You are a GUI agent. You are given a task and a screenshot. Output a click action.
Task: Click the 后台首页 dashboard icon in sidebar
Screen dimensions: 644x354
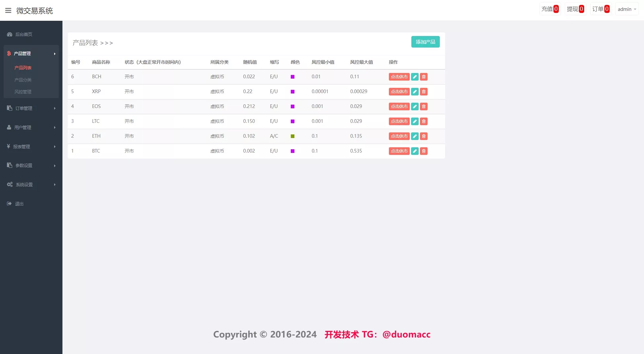click(10, 34)
